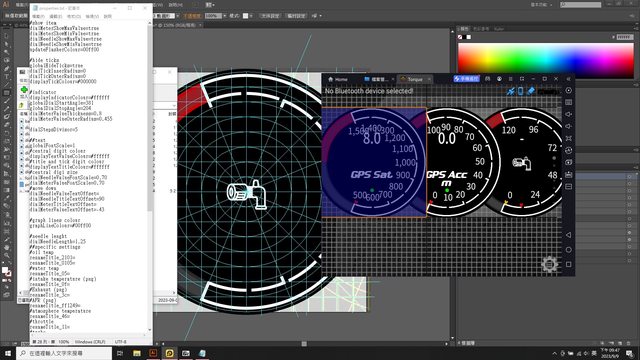Click the emulator Back triangle button

click(x=569, y=235)
